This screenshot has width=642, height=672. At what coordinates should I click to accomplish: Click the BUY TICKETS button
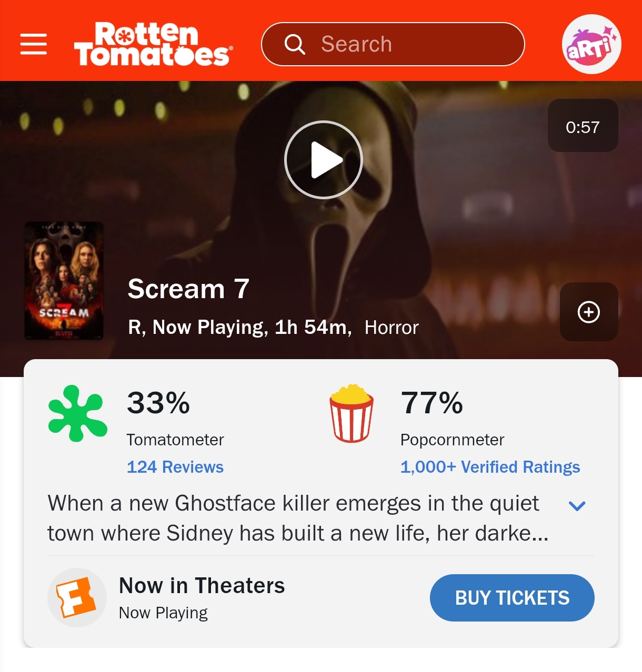point(512,598)
